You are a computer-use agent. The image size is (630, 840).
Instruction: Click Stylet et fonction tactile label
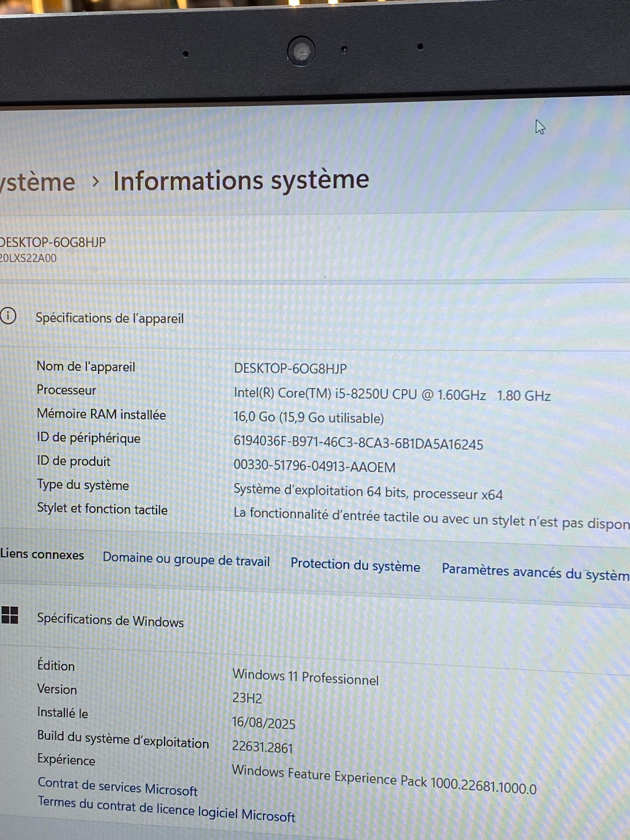102,509
